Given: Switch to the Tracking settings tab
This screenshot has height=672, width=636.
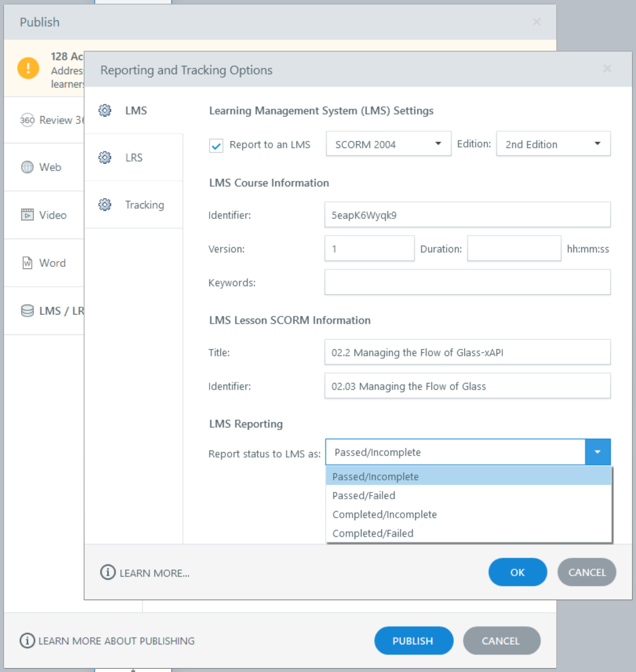Looking at the screenshot, I should (x=133, y=205).
